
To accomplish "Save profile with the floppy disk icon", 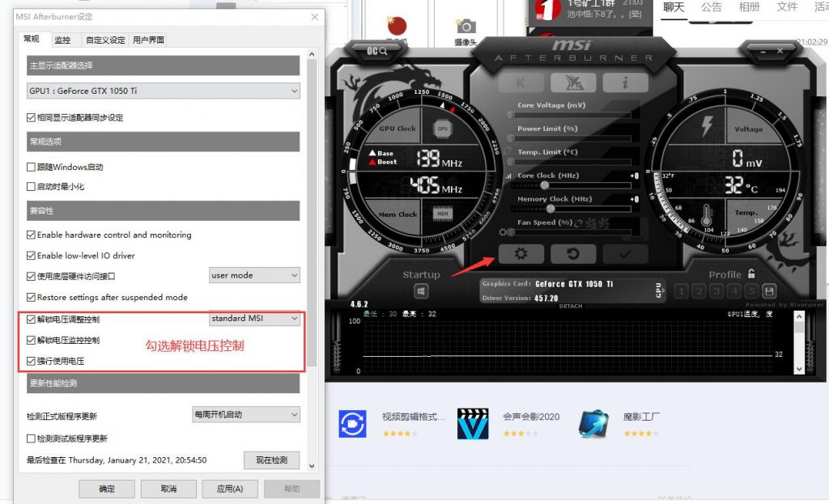I will (769, 291).
